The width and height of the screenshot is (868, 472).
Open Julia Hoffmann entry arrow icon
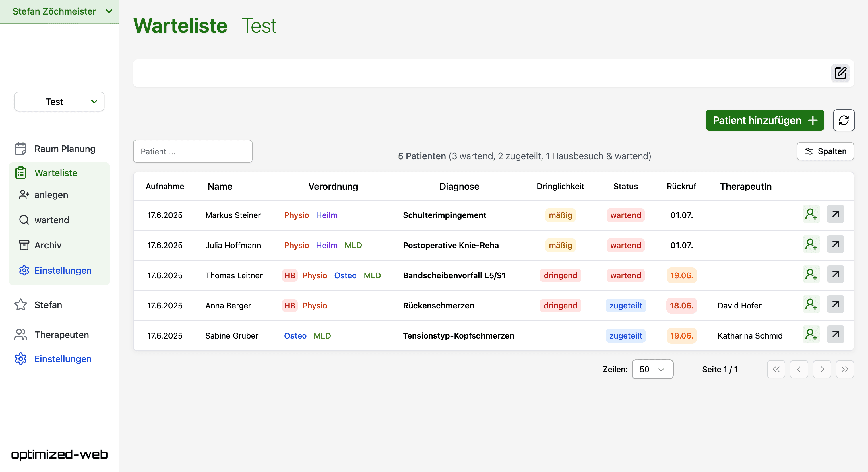pyautogui.click(x=835, y=244)
